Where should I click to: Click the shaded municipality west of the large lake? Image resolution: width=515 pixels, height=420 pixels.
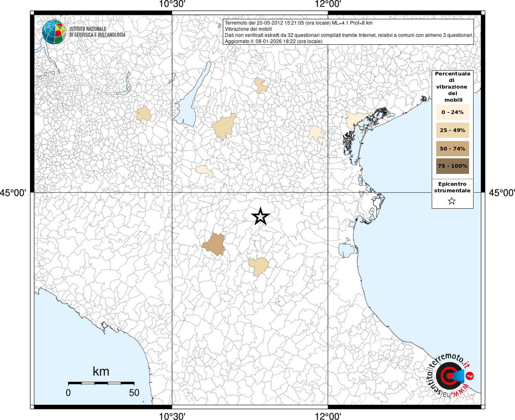click(144, 114)
